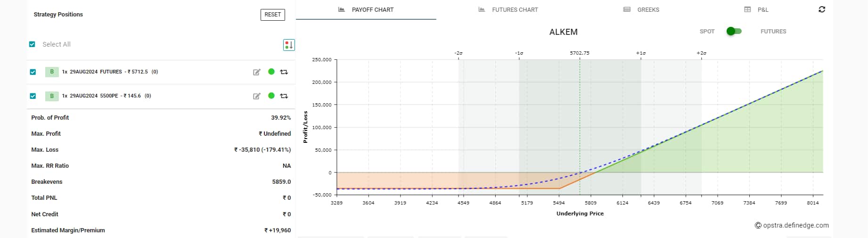
Task: Uncheck the 29AUG2024 FUTURES position checkbox
Action: point(33,72)
